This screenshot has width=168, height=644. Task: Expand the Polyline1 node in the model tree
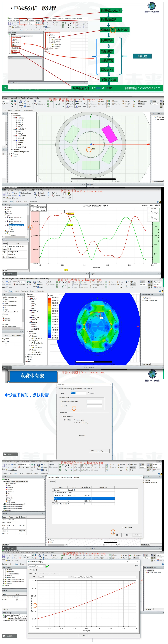[x=29, y=341]
